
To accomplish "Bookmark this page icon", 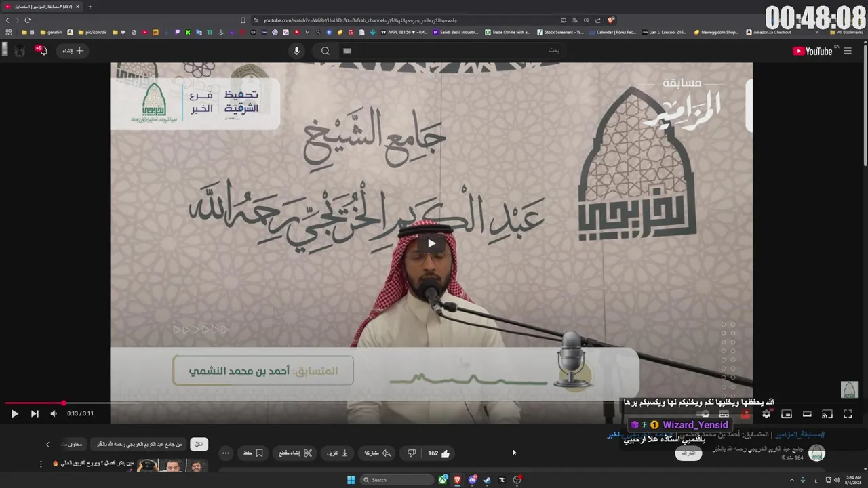I will click(243, 20).
